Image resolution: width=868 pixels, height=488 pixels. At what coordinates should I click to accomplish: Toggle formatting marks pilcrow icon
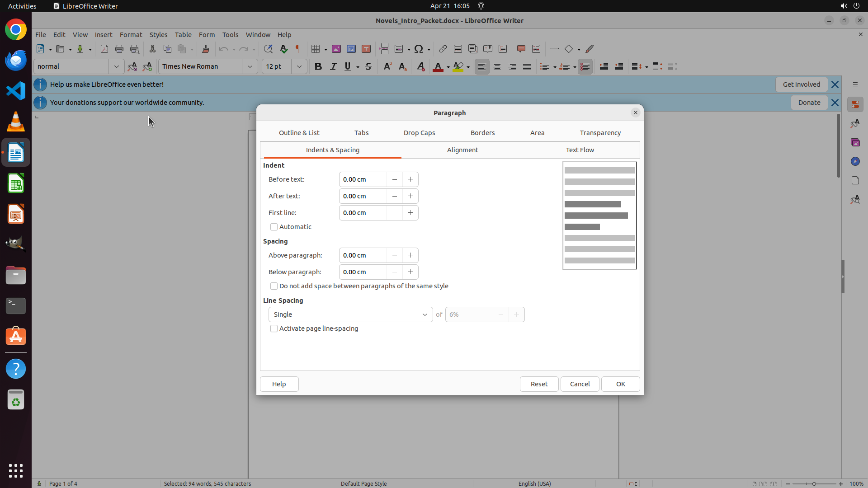pyautogui.click(x=298, y=49)
